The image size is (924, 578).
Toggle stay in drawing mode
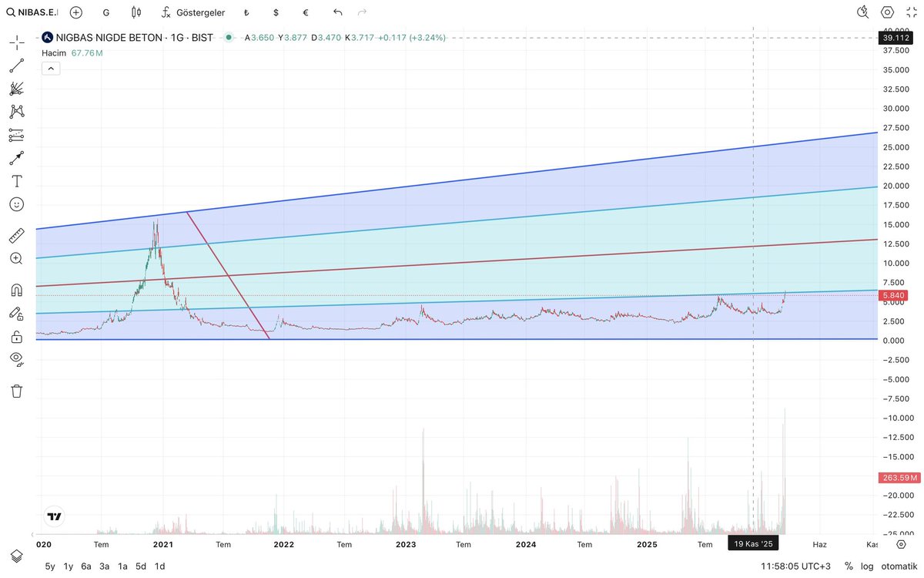coord(17,314)
